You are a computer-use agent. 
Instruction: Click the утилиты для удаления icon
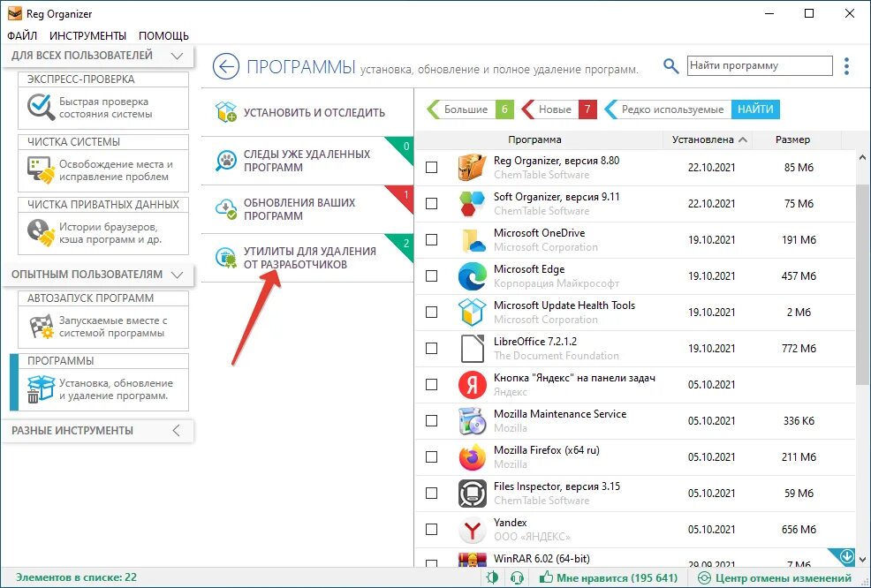click(x=226, y=258)
